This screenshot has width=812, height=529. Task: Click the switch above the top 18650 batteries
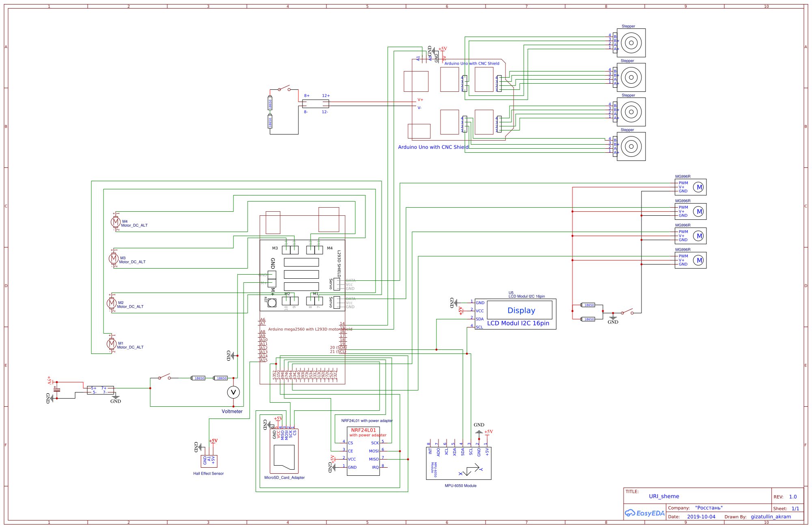point(284,89)
